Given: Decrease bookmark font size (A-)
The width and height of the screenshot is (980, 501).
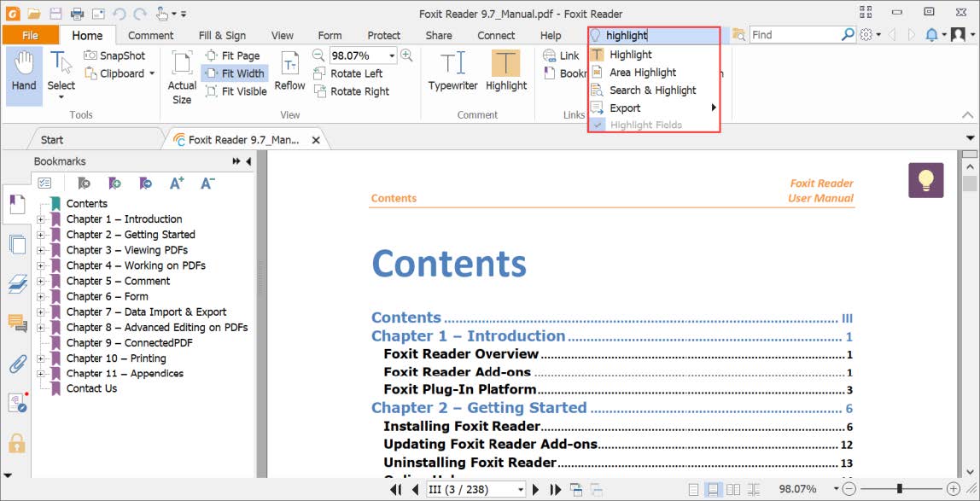Looking at the screenshot, I should [x=208, y=183].
